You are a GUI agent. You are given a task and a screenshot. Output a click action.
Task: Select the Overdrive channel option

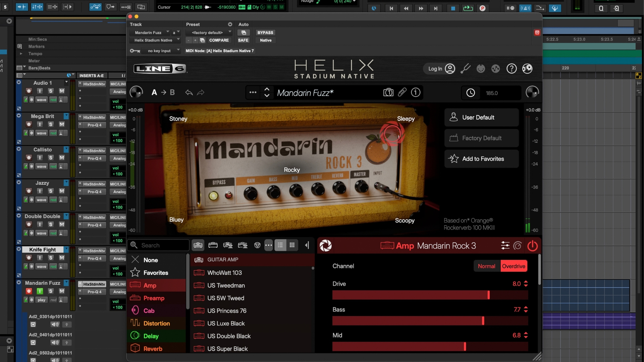click(x=514, y=266)
